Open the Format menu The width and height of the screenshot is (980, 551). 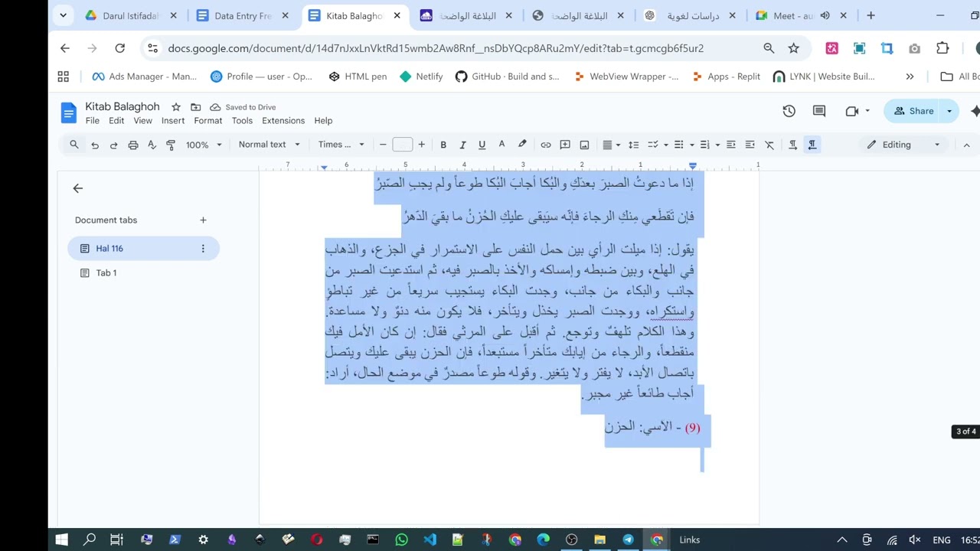click(208, 121)
